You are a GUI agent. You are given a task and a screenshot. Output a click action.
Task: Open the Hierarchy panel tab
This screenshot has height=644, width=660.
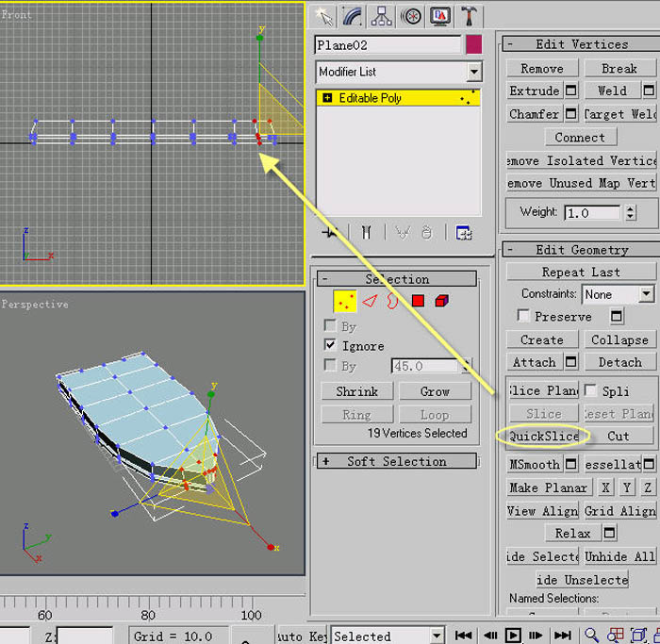point(382,17)
